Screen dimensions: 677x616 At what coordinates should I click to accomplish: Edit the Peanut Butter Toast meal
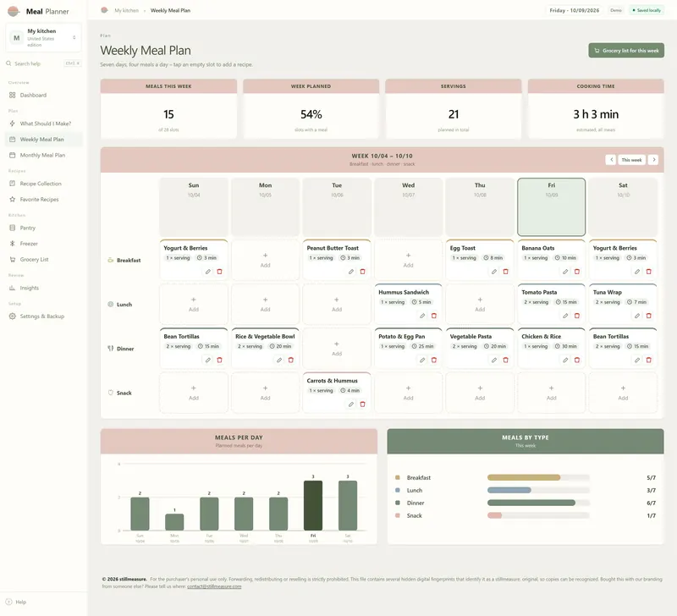click(x=351, y=272)
